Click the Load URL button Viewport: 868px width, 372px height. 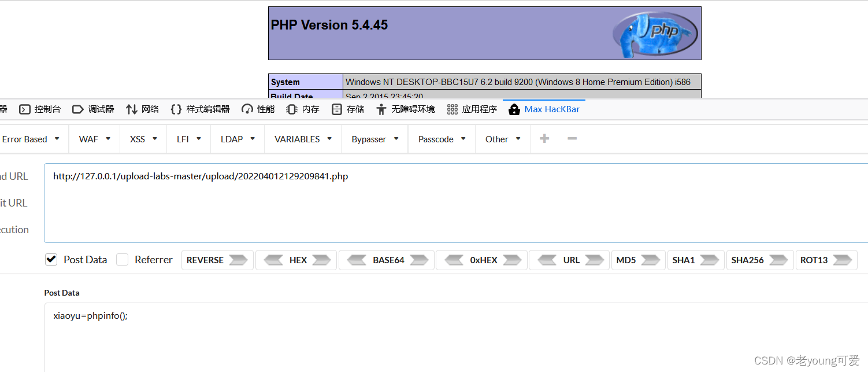pyautogui.click(x=14, y=176)
